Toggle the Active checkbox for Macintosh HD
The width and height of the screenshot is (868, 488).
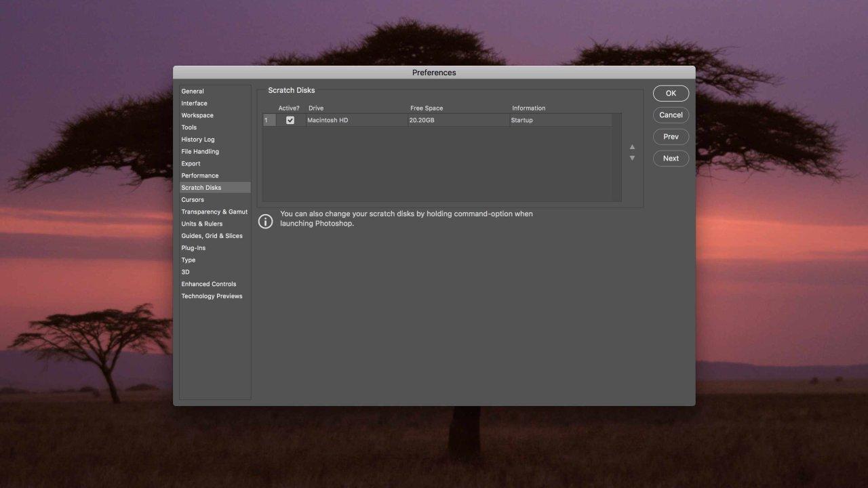point(290,120)
